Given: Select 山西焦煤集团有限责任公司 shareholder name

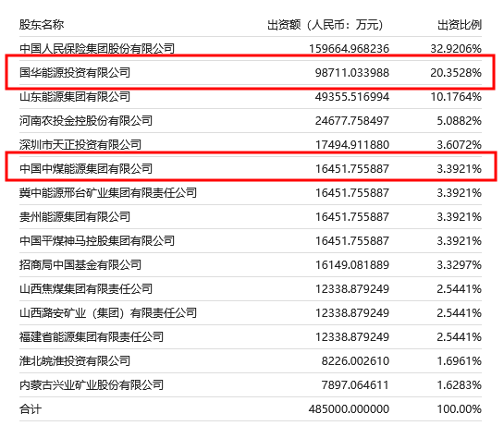Looking at the screenshot, I should (86, 289).
